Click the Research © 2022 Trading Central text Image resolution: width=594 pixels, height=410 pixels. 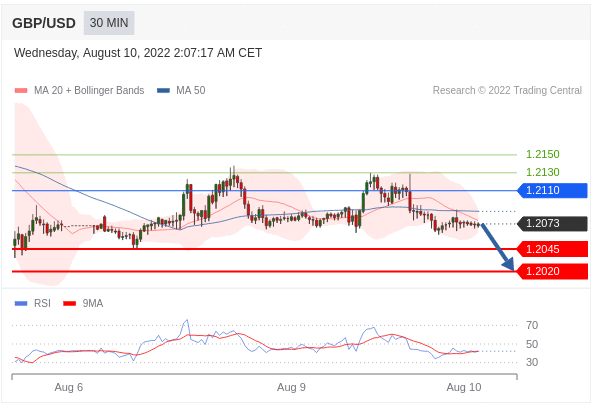[507, 91]
